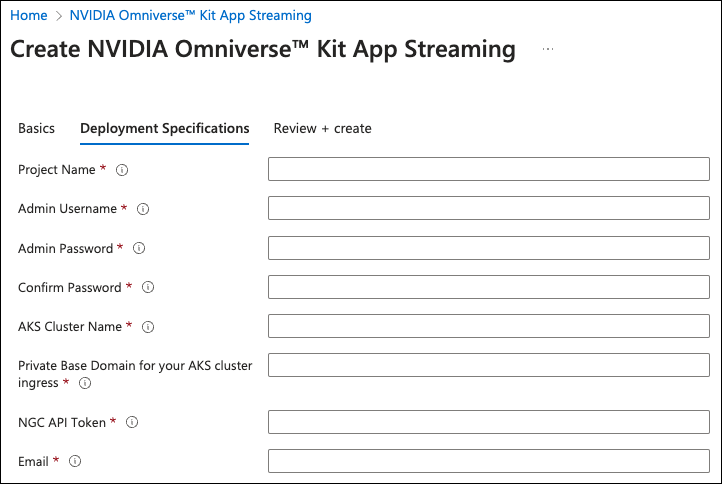
Task: Click the NGC API Token text field
Action: (x=489, y=422)
